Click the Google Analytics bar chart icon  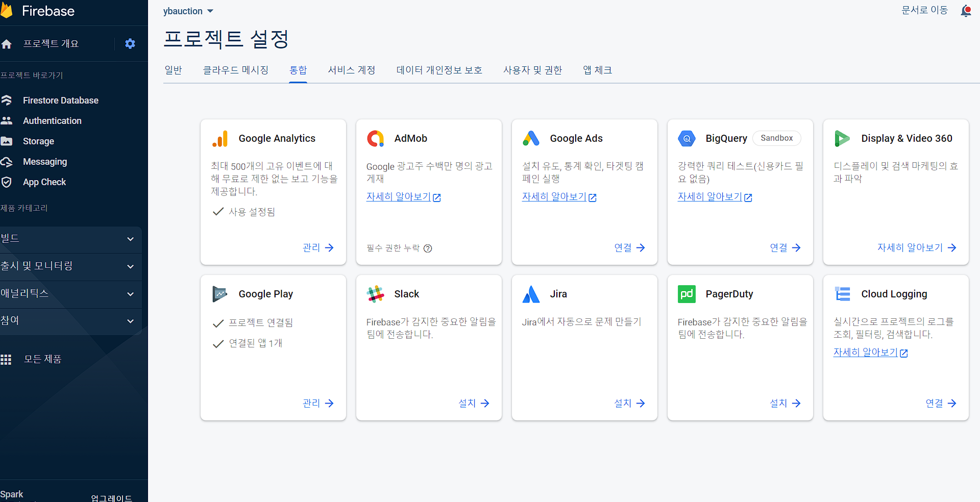click(x=220, y=139)
